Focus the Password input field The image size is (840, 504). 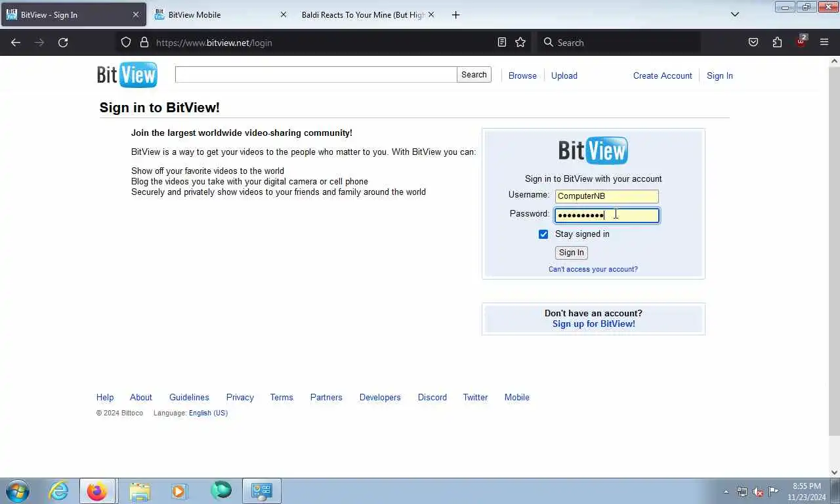coord(607,215)
